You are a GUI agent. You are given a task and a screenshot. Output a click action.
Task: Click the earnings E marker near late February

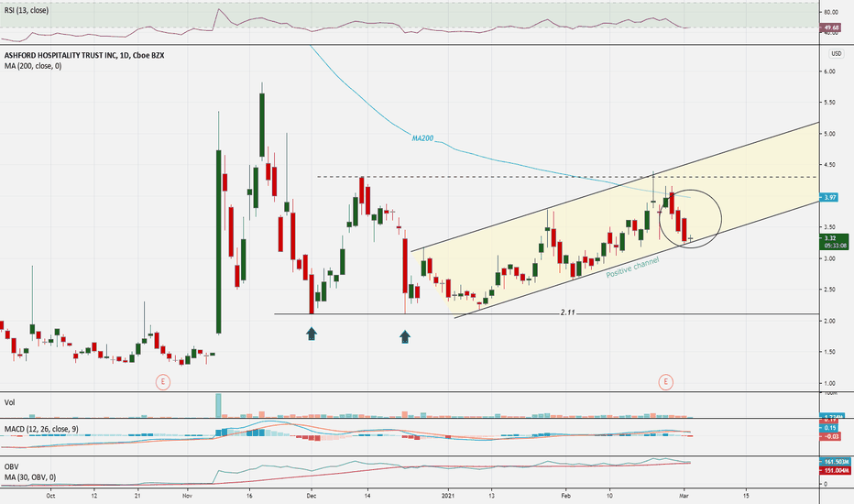pyautogui.click(x=665, y=382)
